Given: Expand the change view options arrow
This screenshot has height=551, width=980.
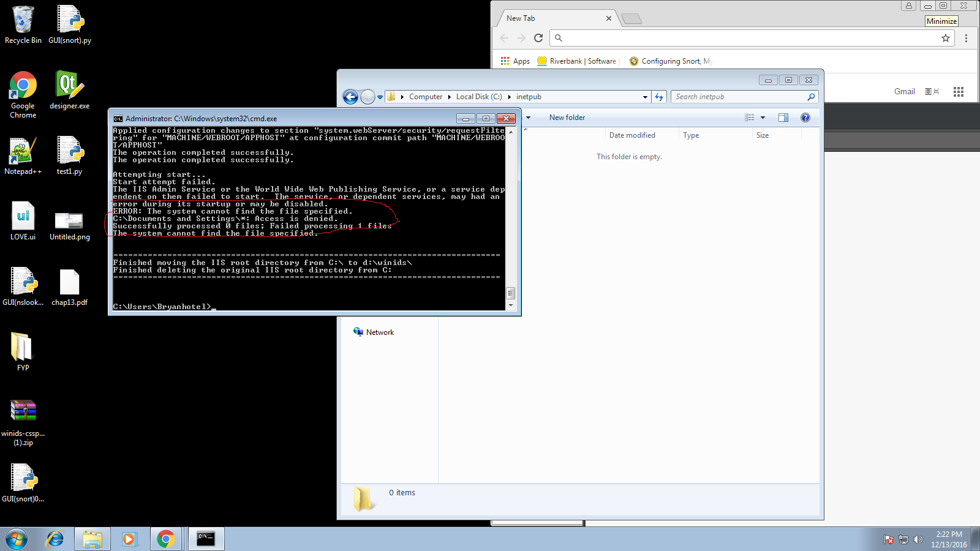Looking at the screenshot, I should (763, 118).
